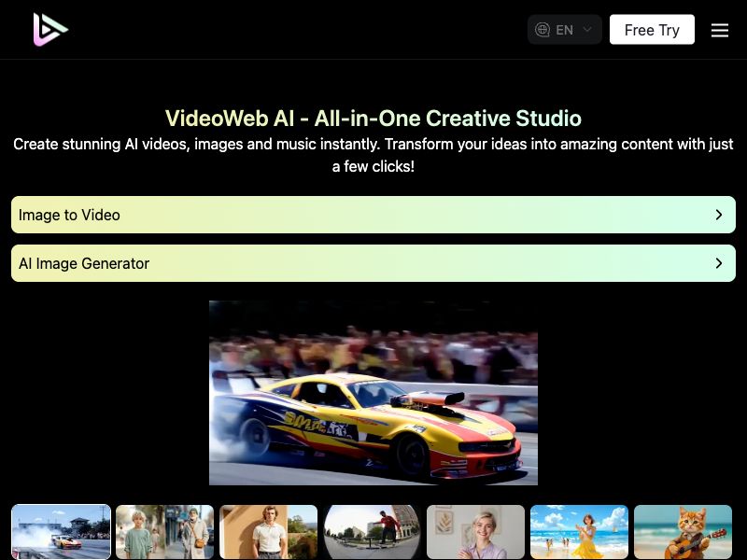The height and width of the screenshot is (560, 747).
Task: Click the chevron on the Image to Video bar
Action: pos(719,215)
